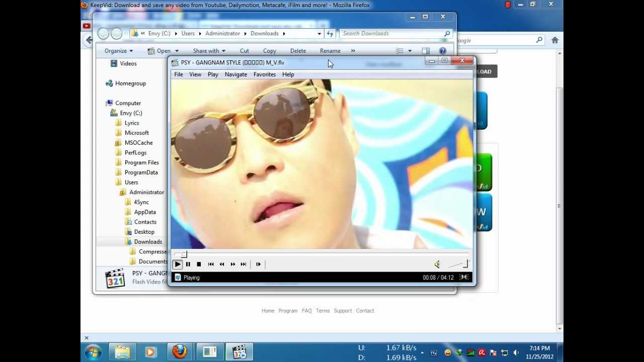Step one frame forward in player

coord(258,264)
